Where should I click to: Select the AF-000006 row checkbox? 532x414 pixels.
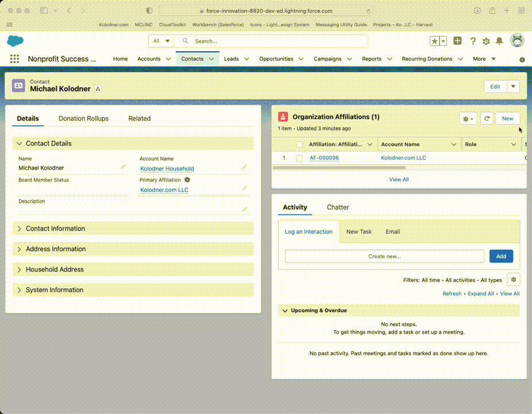[299, 158]
